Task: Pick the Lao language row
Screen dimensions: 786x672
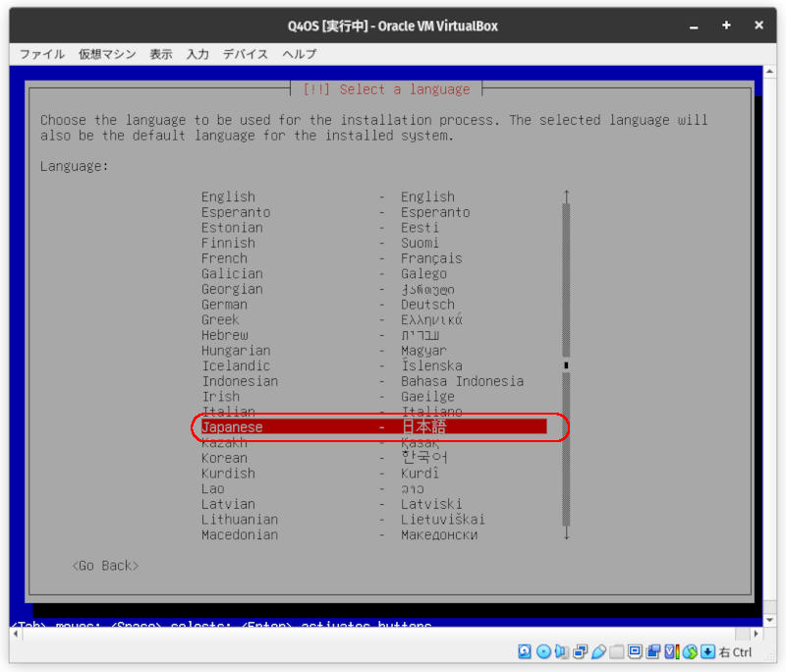Action: pos(374,488)
